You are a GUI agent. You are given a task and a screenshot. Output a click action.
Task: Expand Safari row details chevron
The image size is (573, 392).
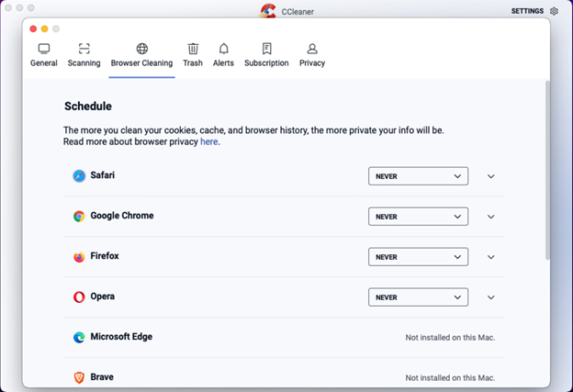[490, 176]
